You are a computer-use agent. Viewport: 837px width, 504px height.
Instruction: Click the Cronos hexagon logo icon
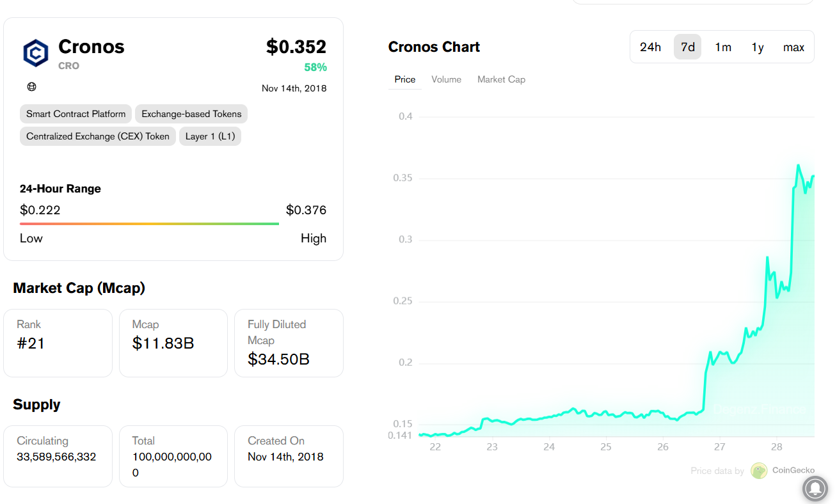(x=36, y=53)
